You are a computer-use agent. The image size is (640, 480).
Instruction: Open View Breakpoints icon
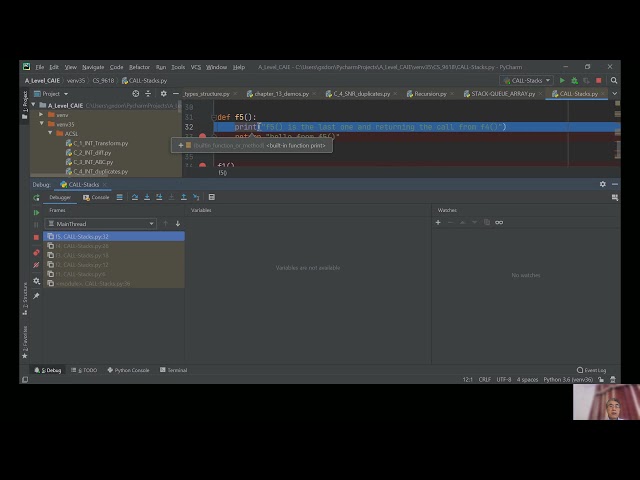[36, 253]
